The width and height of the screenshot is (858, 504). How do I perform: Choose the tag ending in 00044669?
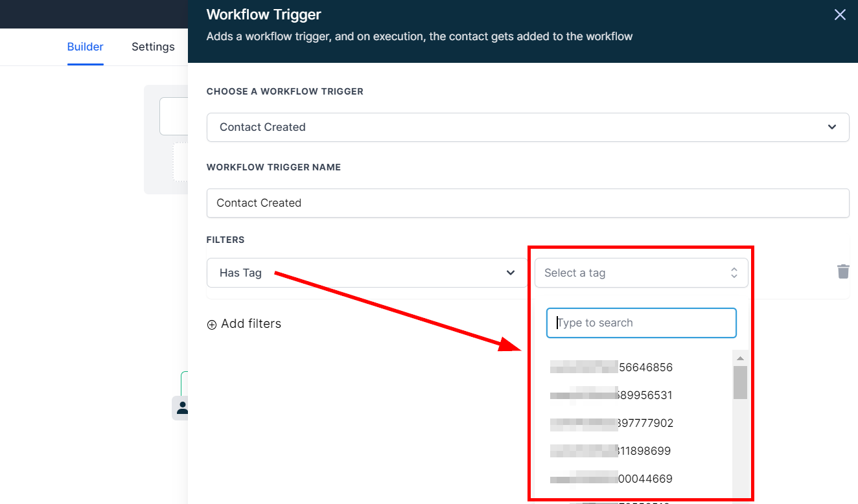coord(612,479)
